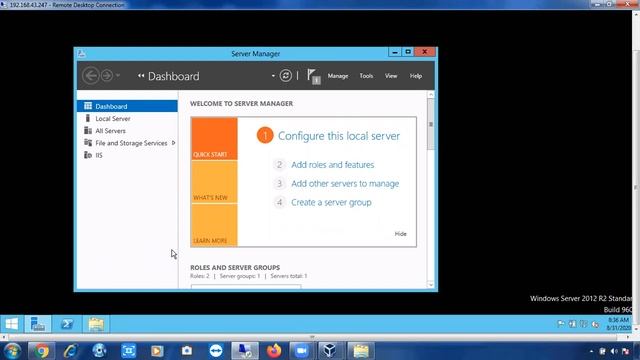Click Create a server group link

tap(331, 202)
